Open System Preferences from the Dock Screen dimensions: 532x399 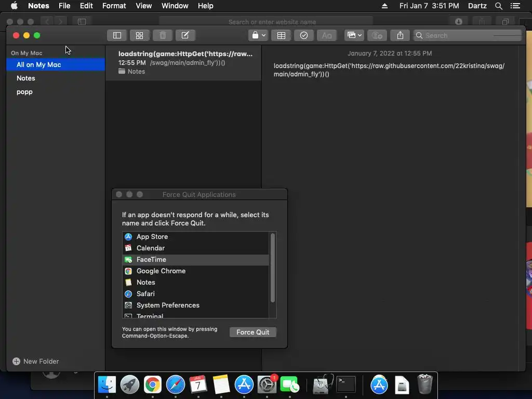coord(267,385)
